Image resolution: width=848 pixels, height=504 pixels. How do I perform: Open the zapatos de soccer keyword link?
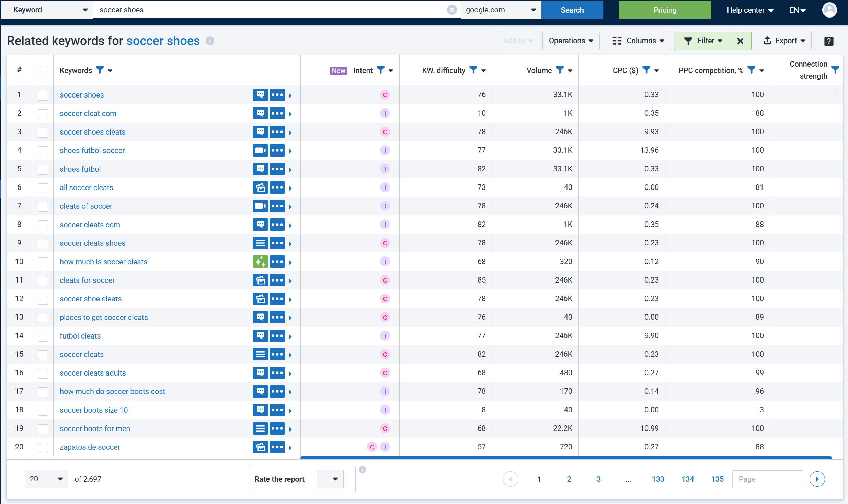[90, 447]
